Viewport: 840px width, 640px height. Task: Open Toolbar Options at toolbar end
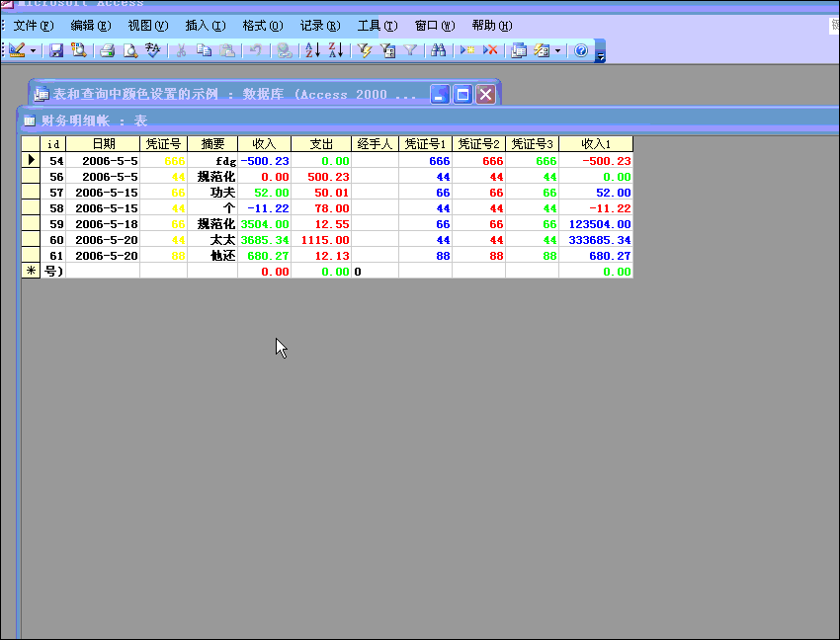coord(601,51)
